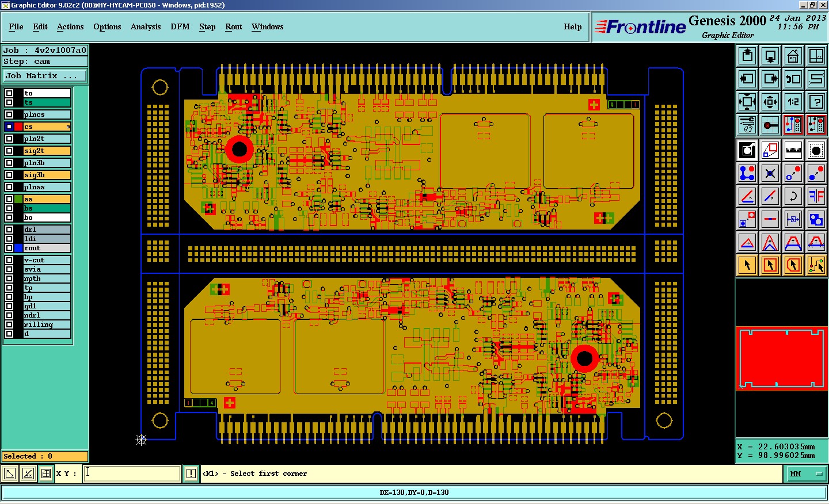Toggle the 'to' layer checkbox
This screenshot has height=504, width=829.
[9, 93]
